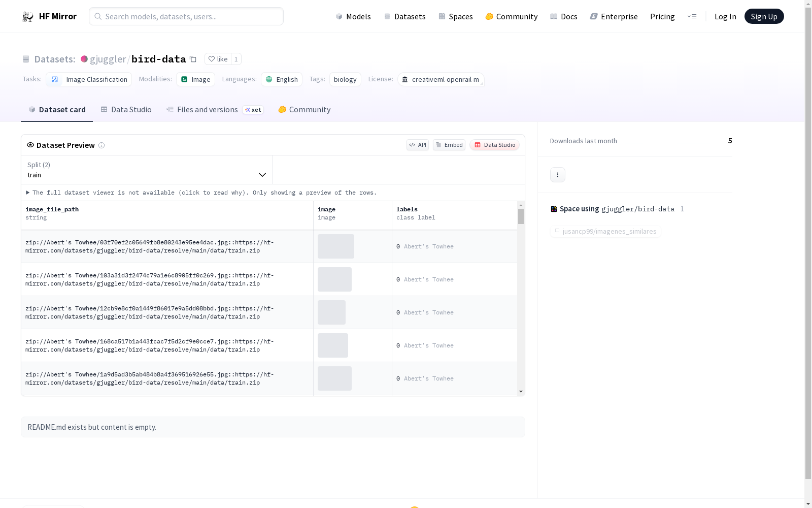812x508 pixels.
Task: Click the image thumbnail for 03f70ef2c05649 row
Action: point(336,246)
